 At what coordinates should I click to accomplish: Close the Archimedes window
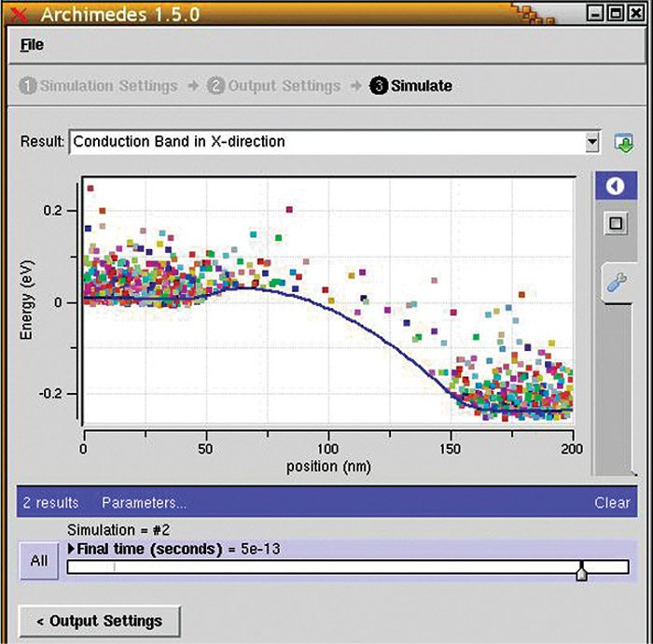point(636,13)
